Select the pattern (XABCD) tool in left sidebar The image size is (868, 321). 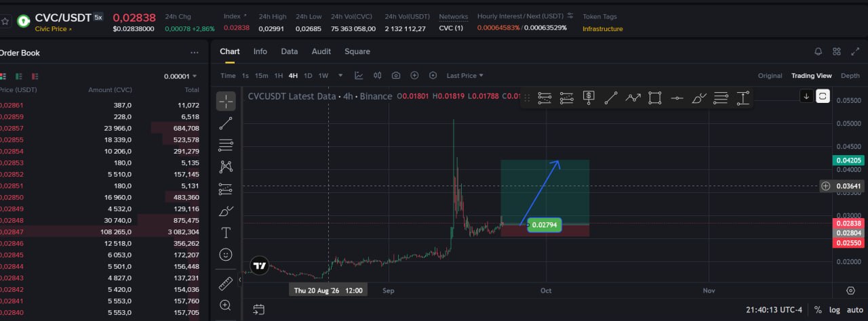coord(226,167)
